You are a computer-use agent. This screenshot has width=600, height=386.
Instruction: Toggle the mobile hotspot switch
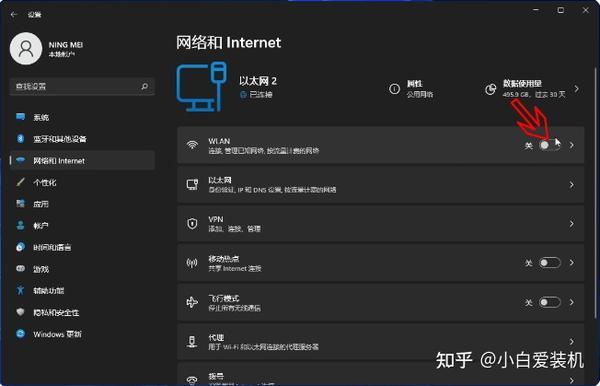tap(549, 263)
